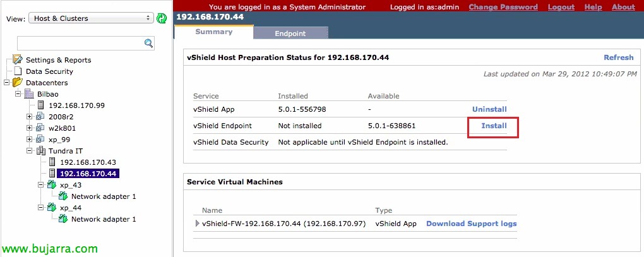Click network adapter icon under xp_44

[63, 219]
